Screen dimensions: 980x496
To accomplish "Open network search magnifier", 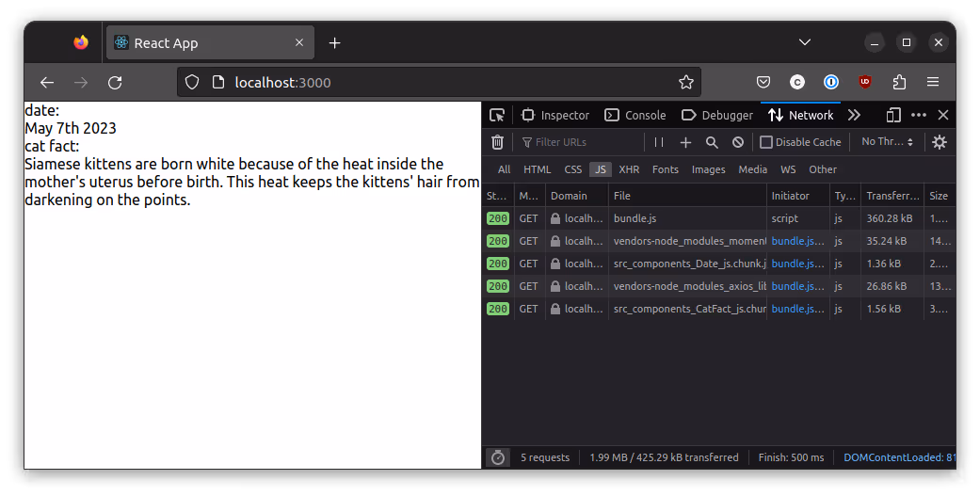I will [x=712, y=142].
